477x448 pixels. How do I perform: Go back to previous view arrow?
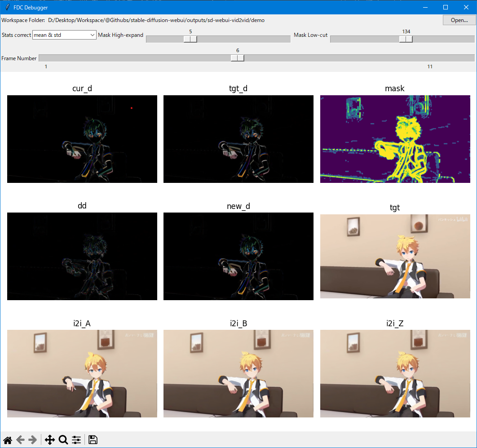20,440
